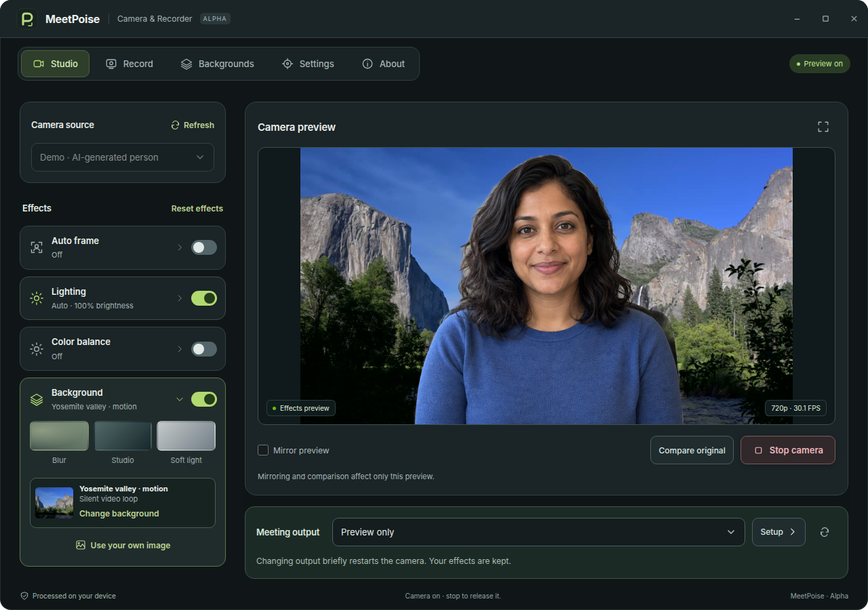Viewport: 868px width, 610px height.
Task: Open the About tab
Action: click(x=383, y=64)
